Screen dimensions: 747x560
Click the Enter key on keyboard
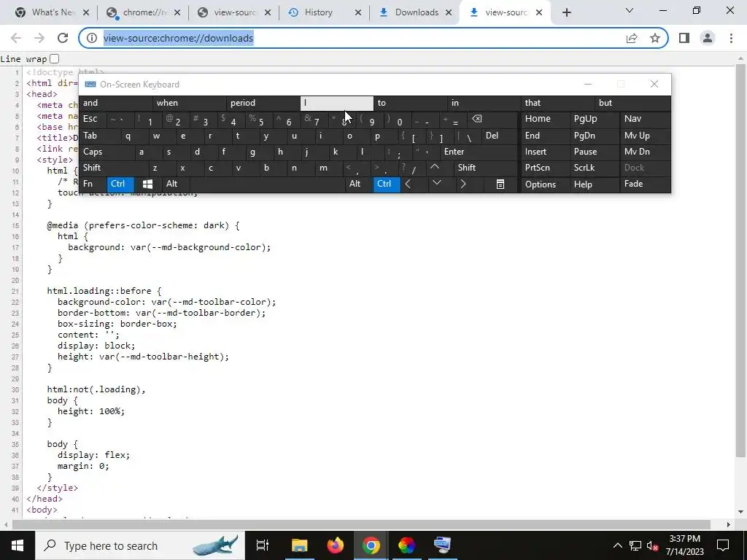click(478, 152)
